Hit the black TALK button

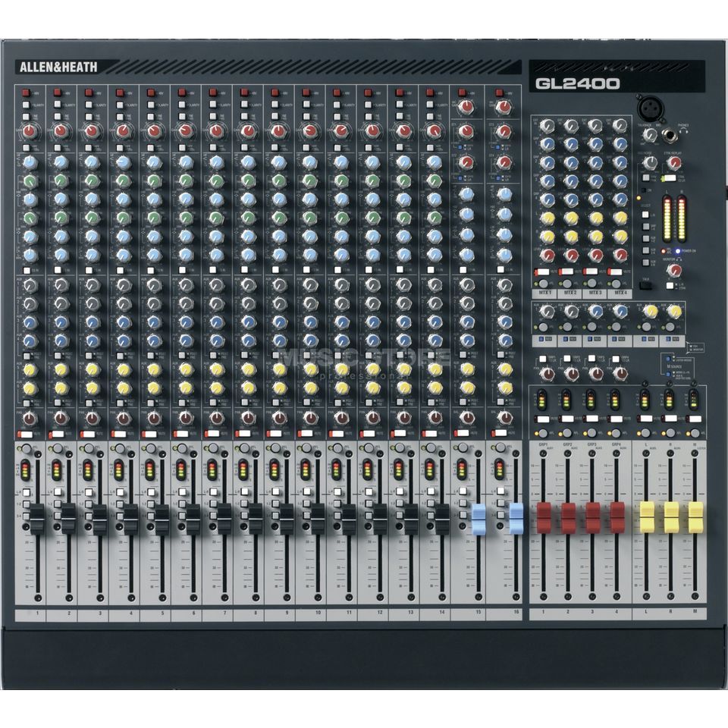click(x=645, y=286)
